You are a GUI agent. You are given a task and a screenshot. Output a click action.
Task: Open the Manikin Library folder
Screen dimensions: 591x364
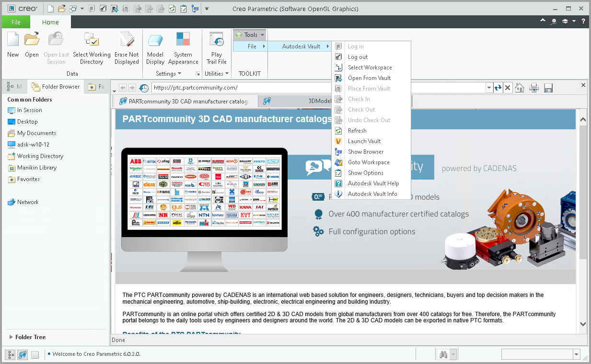click(32, 168)
